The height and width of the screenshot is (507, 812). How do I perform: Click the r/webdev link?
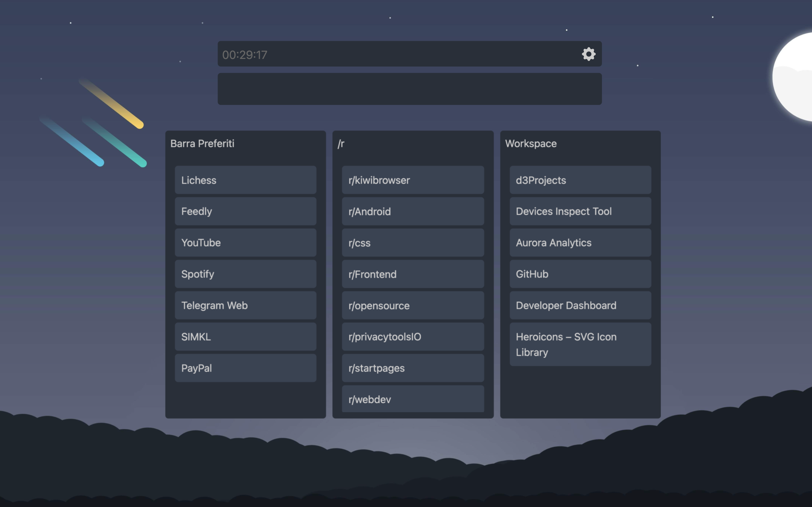tap(413, 399)
